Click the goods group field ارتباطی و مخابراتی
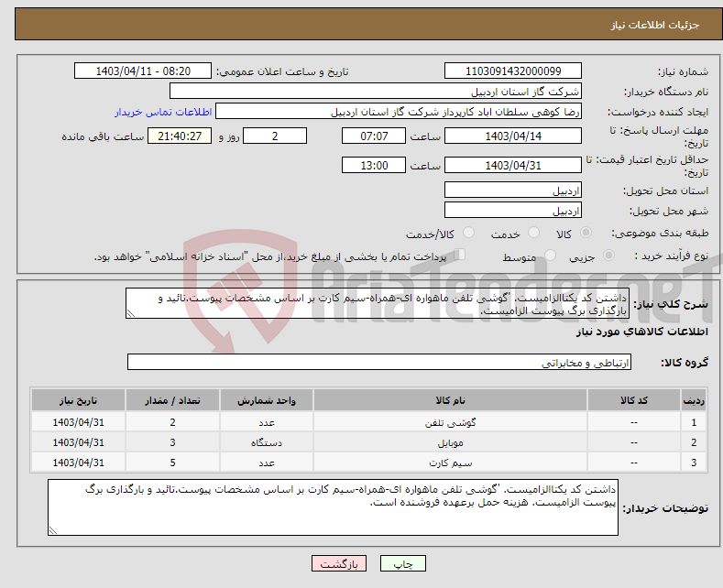Screen dimensions: 723x588 [379, 362]
